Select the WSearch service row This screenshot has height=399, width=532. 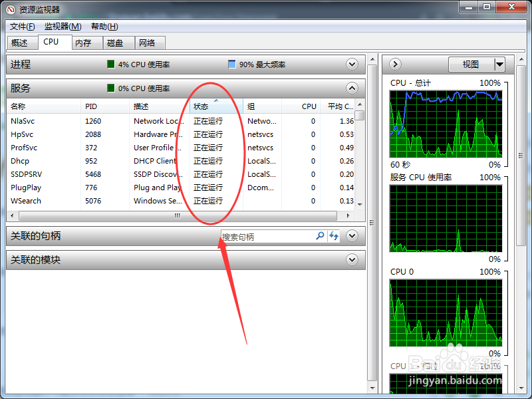coord(181,201)
